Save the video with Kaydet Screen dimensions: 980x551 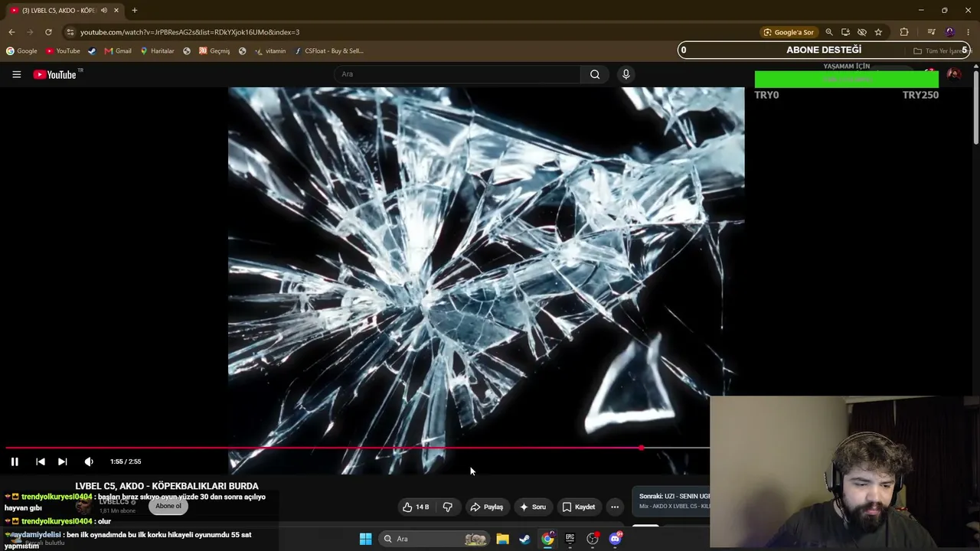[578, 507]
